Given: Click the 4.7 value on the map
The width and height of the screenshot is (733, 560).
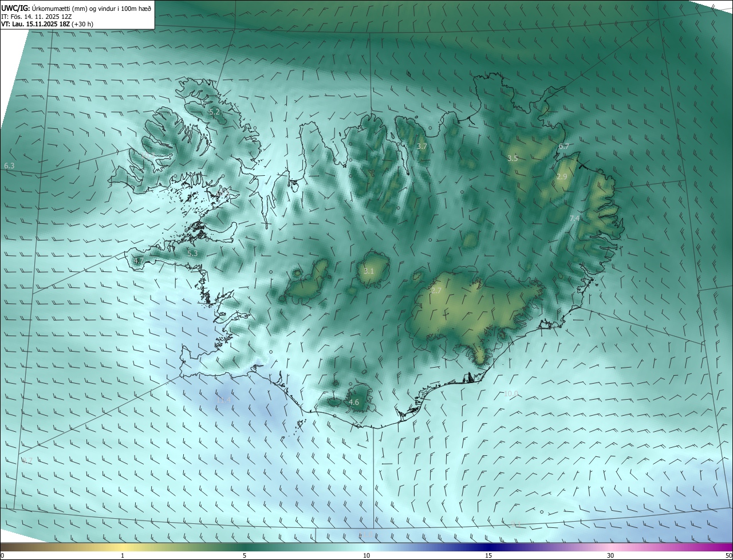Looking at the screenshot, I should coord(139,261).
